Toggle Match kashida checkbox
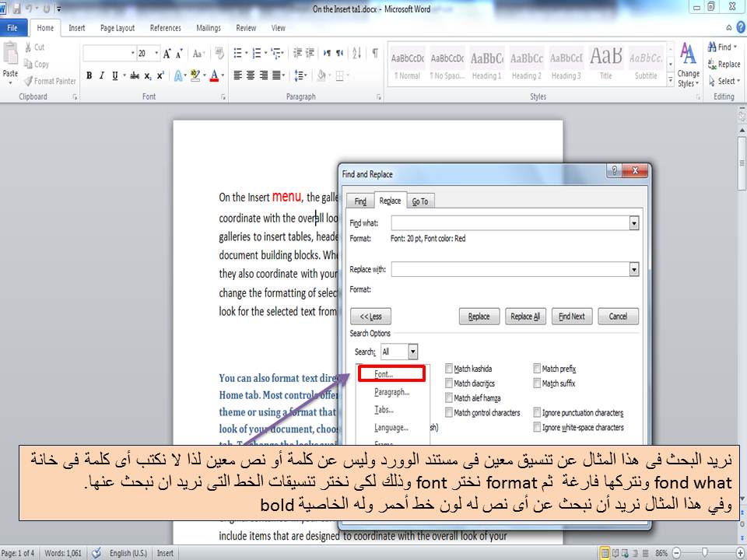Viewport: 747px width, 560px height. pyautogui.click(x=449, y=368)
